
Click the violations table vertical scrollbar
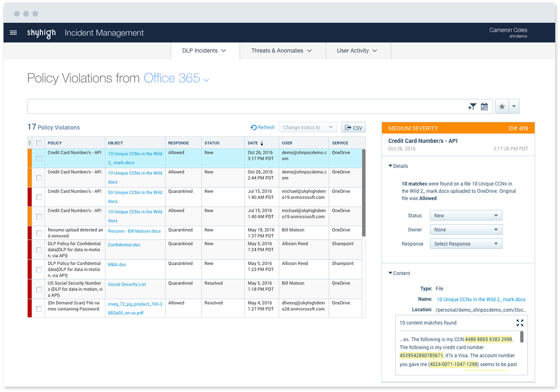click(364, 192)
